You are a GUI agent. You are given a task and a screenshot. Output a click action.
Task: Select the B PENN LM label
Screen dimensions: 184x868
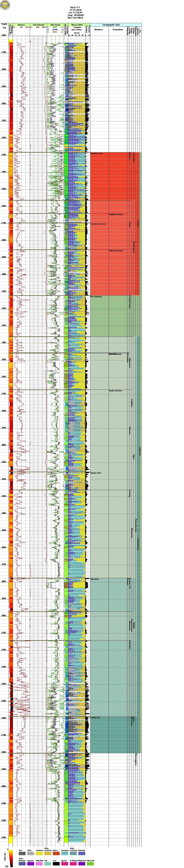[95, 718]
